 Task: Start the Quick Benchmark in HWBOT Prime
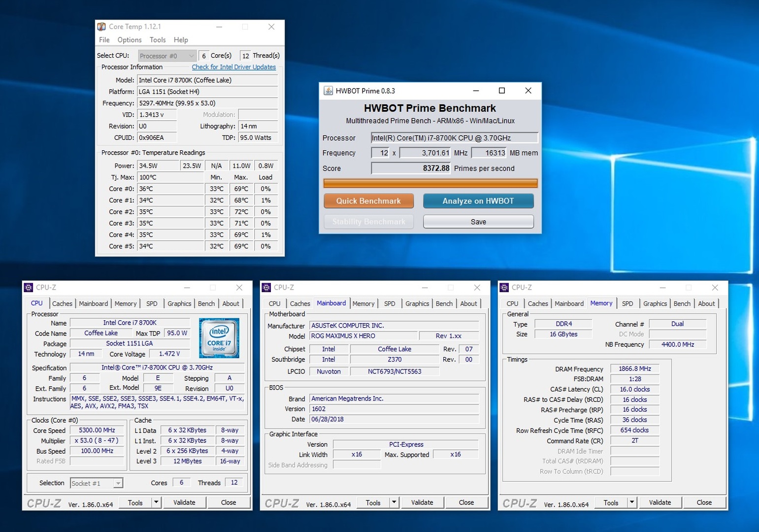tap(368, 201)
